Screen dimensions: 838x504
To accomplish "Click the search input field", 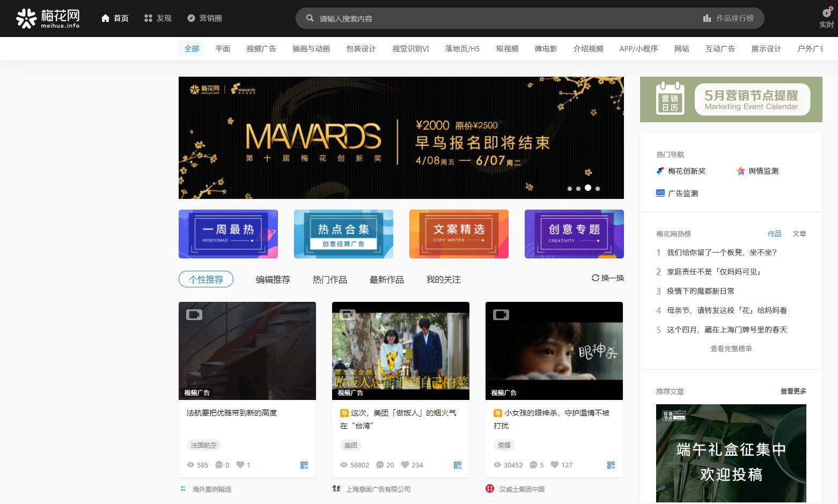I will [483, 18].
